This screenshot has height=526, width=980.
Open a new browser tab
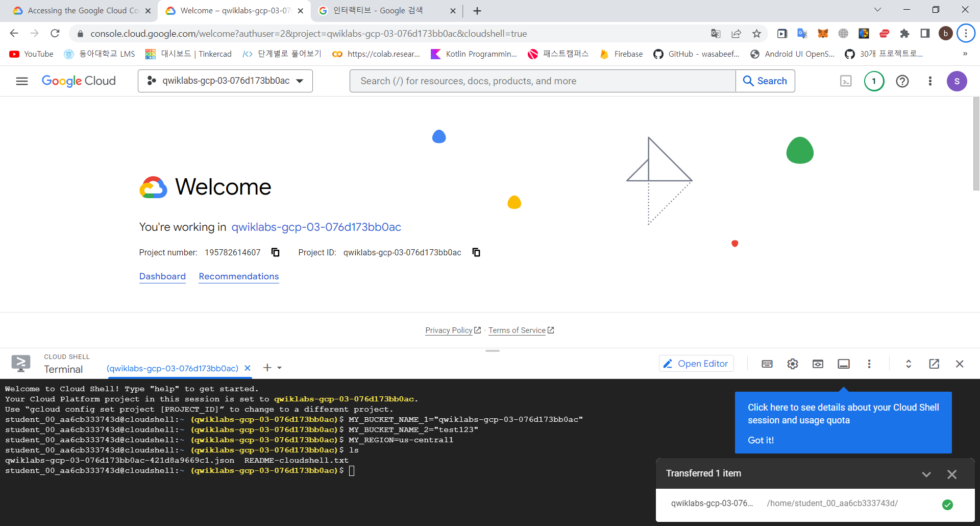point(477,11)
